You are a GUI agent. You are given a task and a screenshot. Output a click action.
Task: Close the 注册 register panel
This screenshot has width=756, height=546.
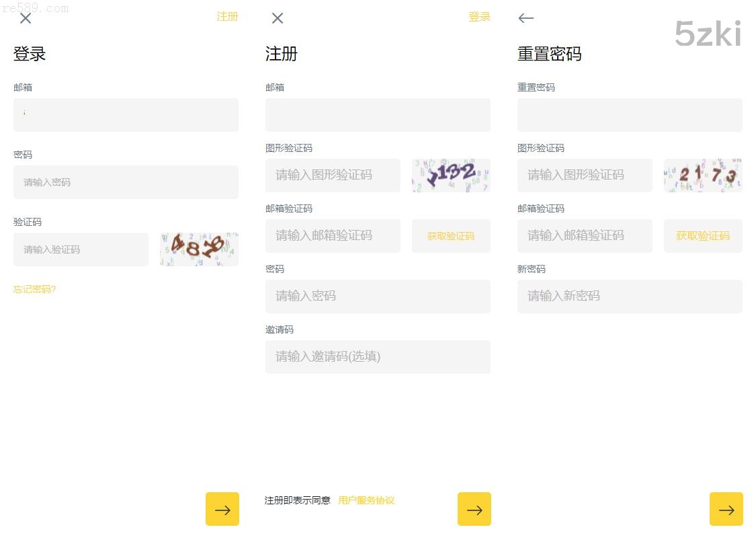pyautogui.click(x=278, y=18)
